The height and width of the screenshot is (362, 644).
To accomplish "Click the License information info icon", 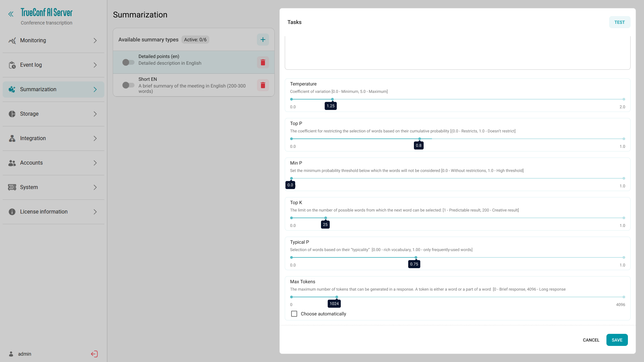I will 12,212.
